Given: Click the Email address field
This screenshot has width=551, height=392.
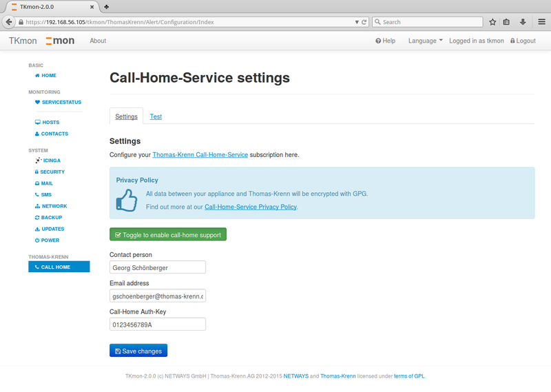Looking at the screenshot, I should tap(158, 296).
